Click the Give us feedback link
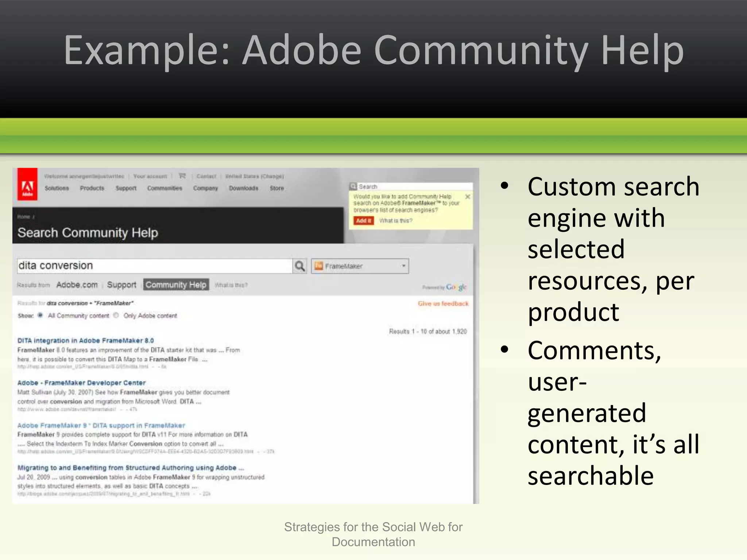The width and height of the screenshot is (747, 560). point(443,303)
